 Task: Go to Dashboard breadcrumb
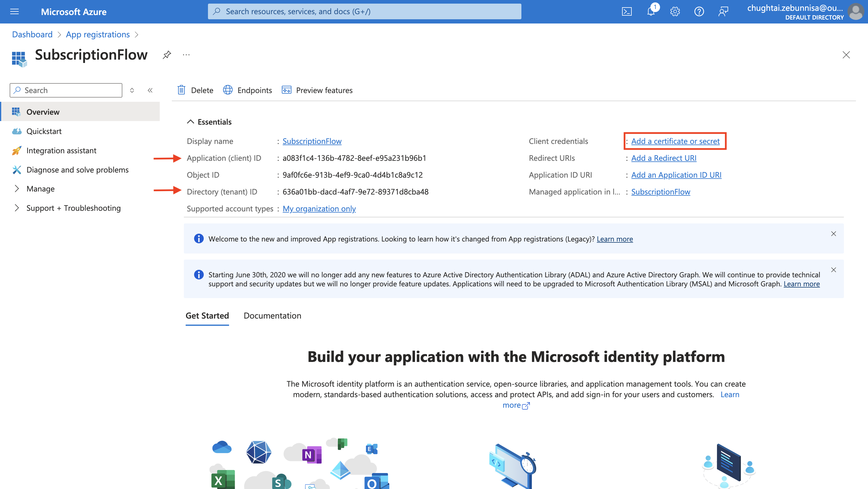(x=32, y=34)
